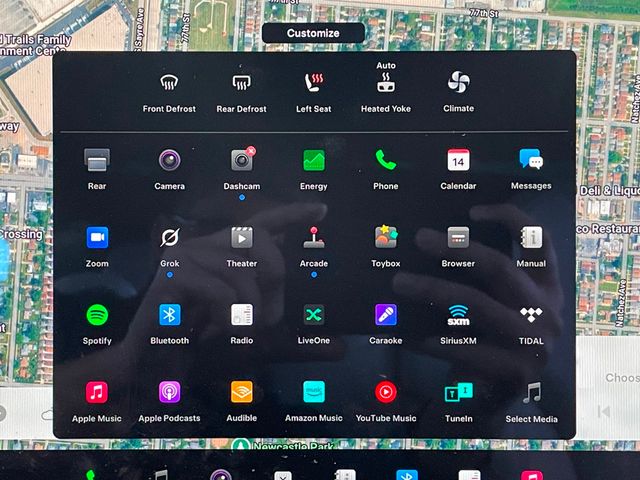Open TIDAL music app
The image size is (640, 480).
point(531,315)
